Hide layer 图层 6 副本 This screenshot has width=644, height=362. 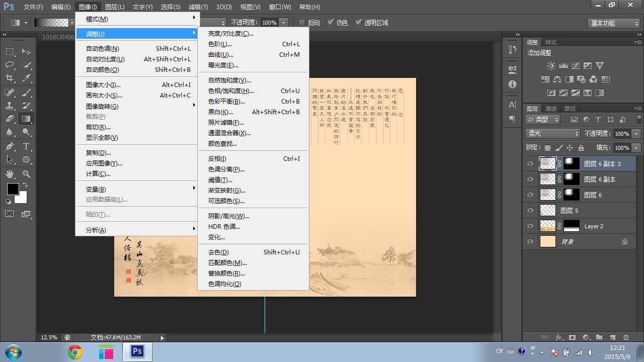[530, 179]
